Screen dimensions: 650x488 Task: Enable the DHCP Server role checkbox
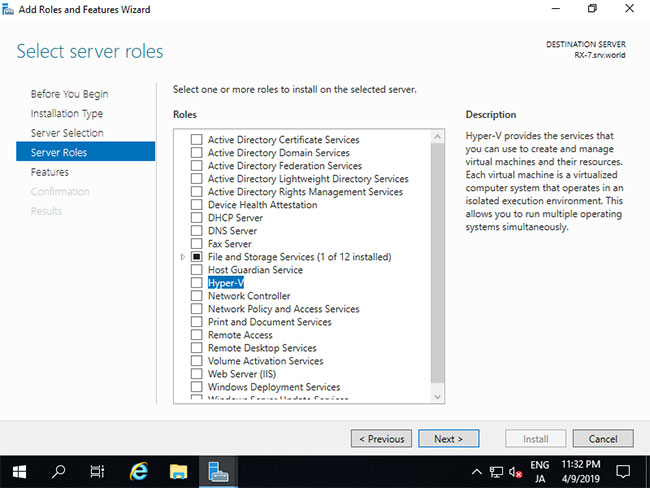(x=196, y=218)
